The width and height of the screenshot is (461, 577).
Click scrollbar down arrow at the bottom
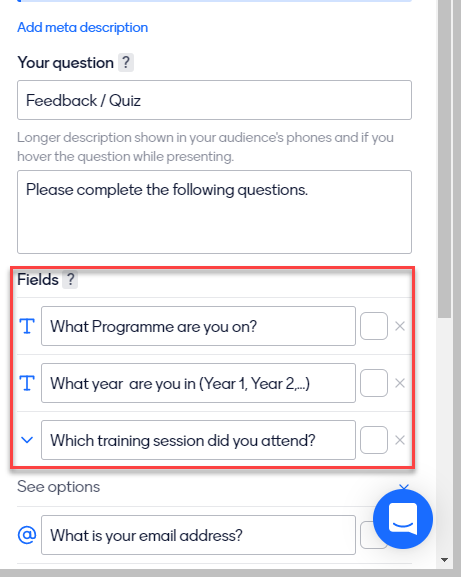pos(444,560)
